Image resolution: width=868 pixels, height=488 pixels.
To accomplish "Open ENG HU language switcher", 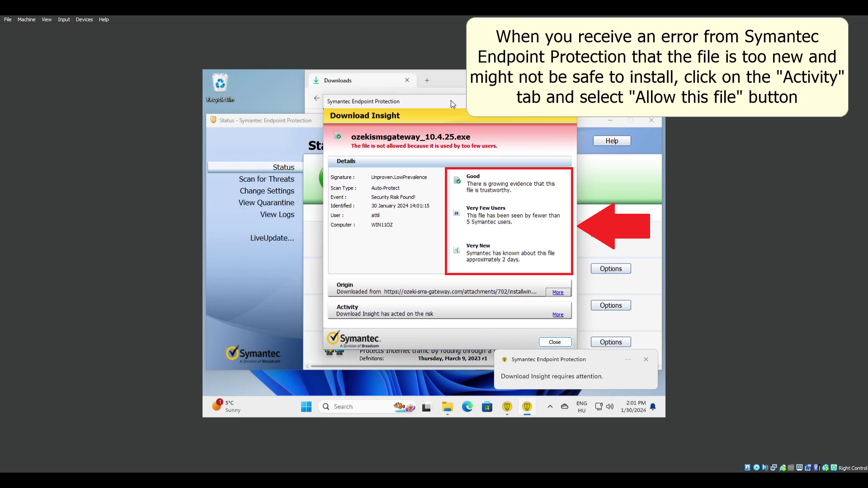I will pos(581,407).
